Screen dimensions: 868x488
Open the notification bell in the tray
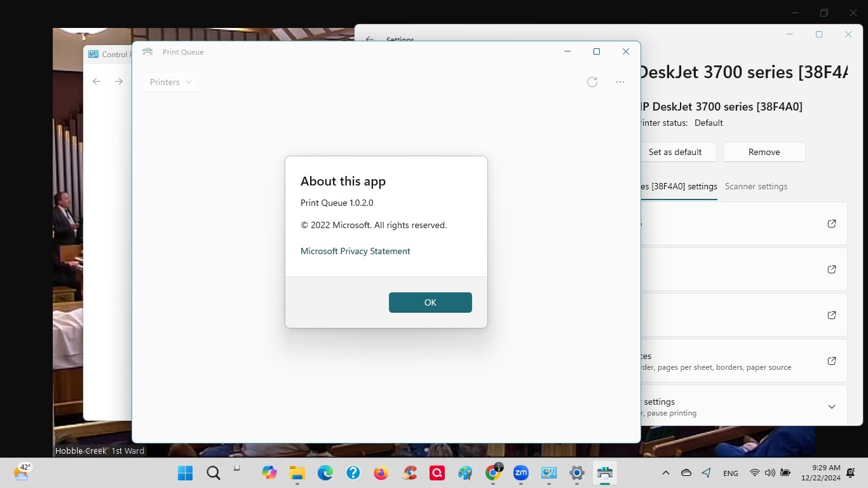851,473
